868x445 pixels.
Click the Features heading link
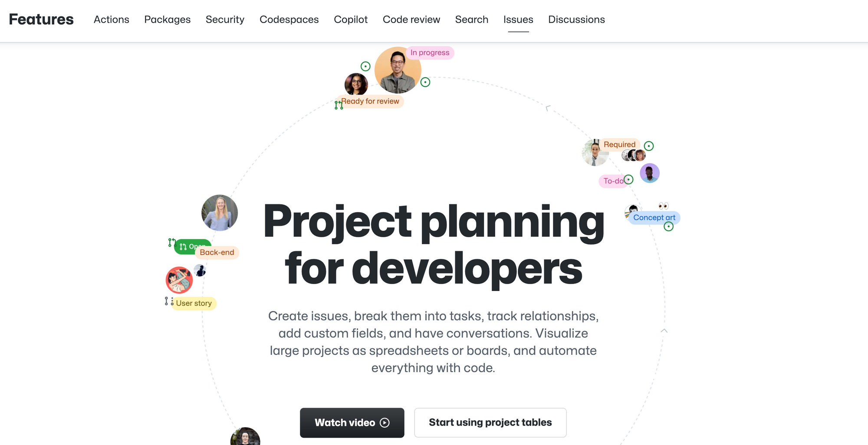coord(41,20)
